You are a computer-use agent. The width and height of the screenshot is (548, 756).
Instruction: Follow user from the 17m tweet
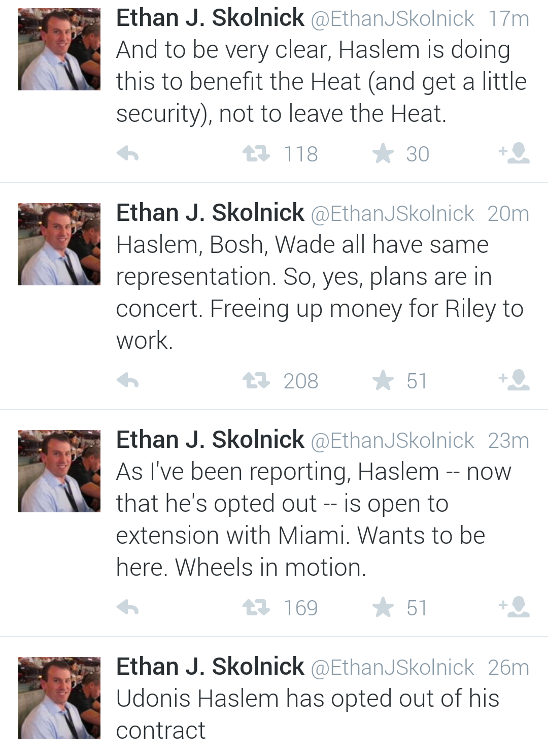pyautogui.click(x=515, y=152)
